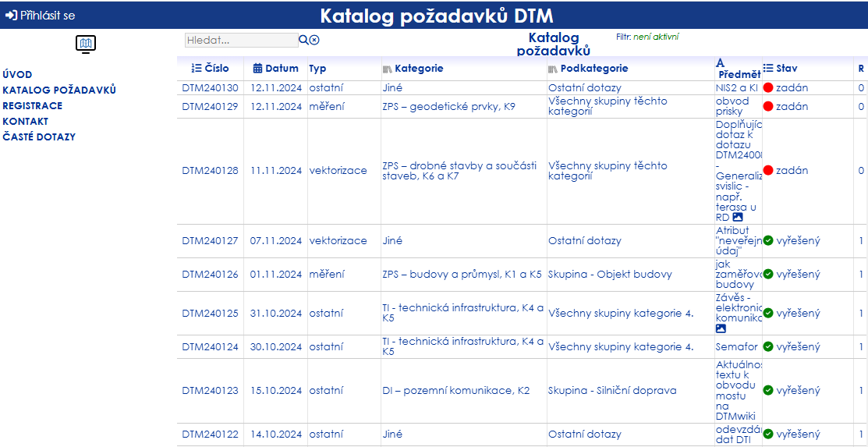Click the 'Katalog požadavků DTM' page title

436,16
